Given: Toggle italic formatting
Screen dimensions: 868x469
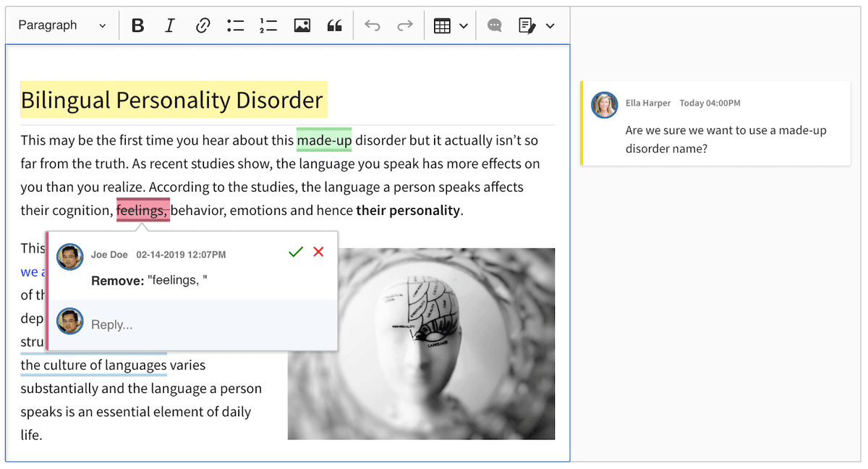Looking at the screenshot, I should (x=169, y=25).
